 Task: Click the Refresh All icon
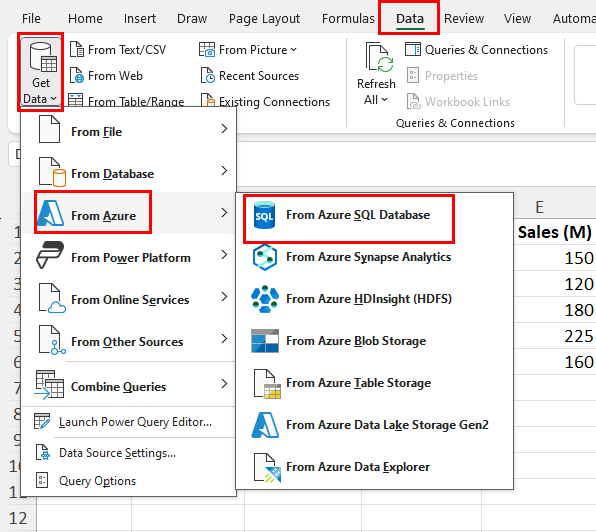click(x=379, y=57)
